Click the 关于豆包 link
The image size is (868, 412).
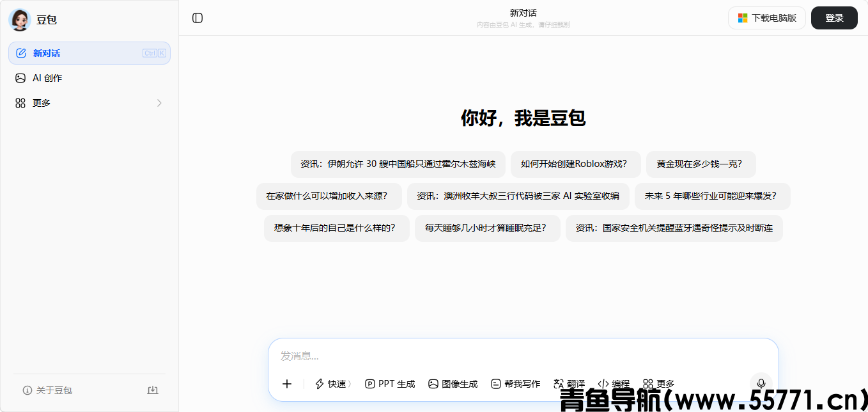point(47,390)
